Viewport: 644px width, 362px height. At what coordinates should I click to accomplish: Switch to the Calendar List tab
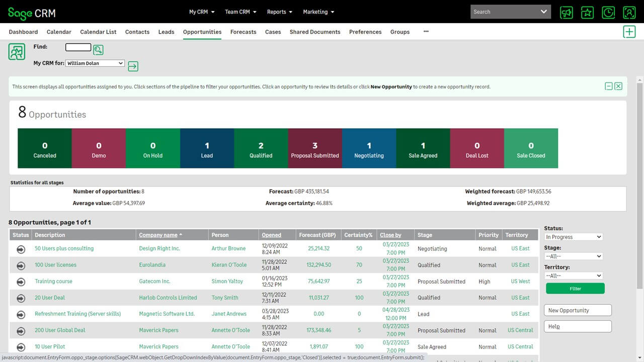point(98,32)
